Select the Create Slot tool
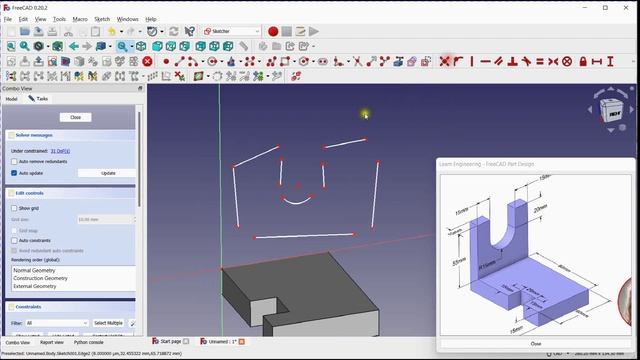The image size is (640, 360). 323,62
